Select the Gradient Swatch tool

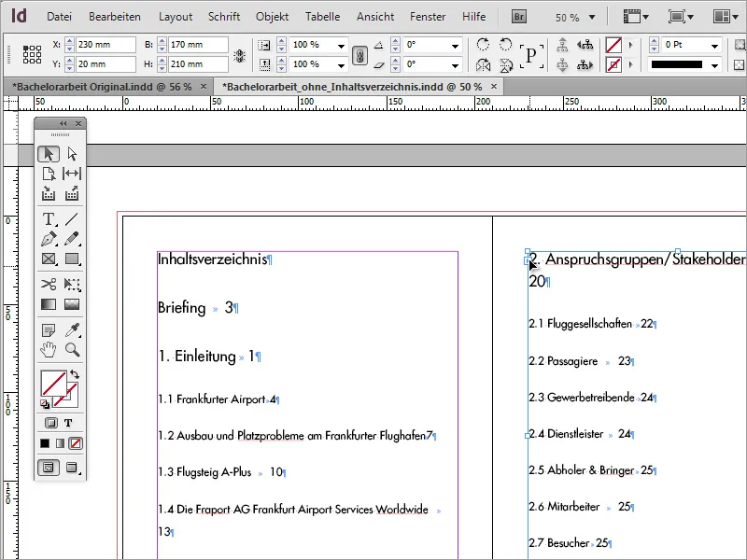click(x=49, y=304)
